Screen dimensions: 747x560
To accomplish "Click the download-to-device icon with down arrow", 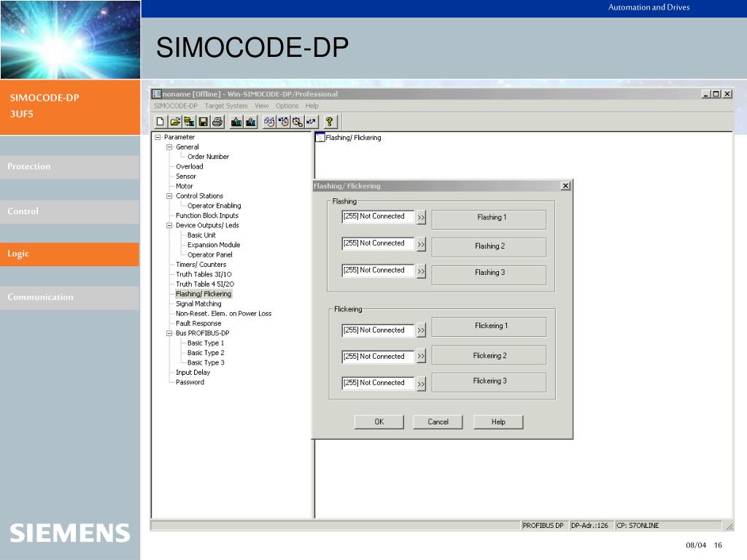I will coord(236,122).
